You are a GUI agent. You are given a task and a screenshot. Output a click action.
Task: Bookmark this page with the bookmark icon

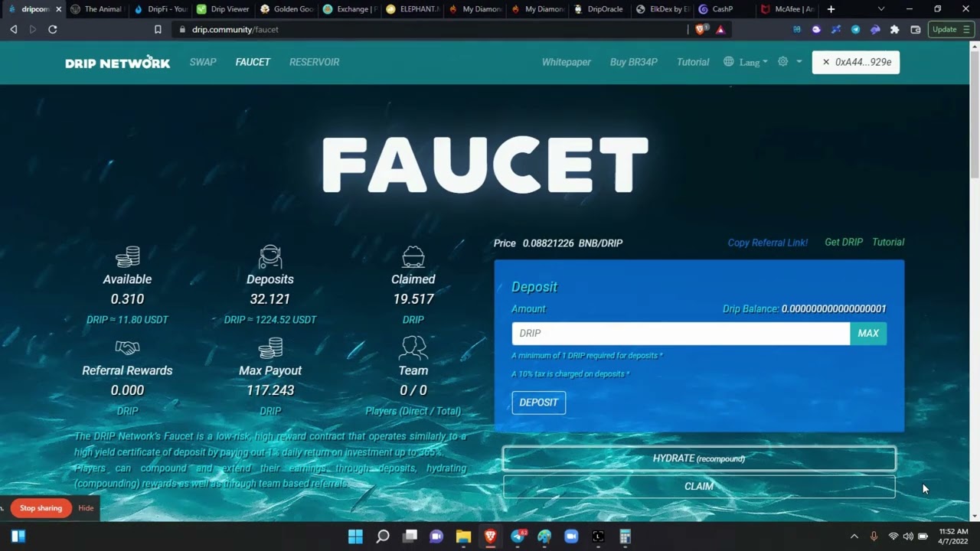click(x=158, y=29)
